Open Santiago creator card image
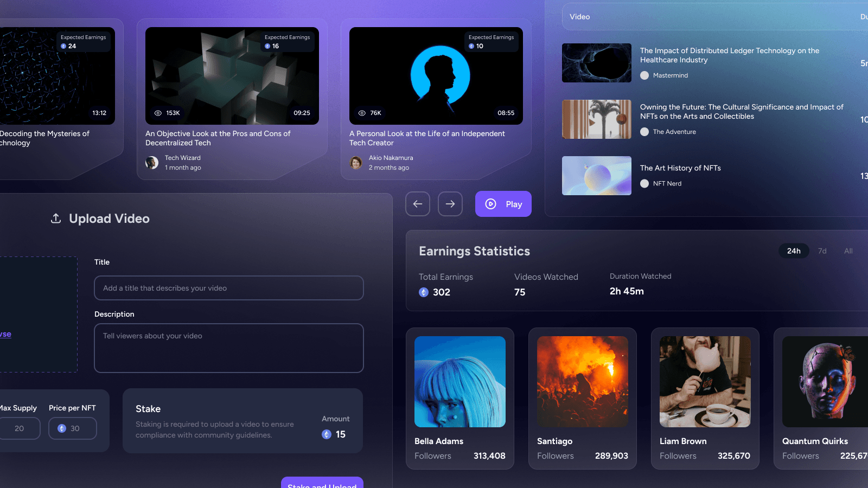The height and width of the screenshot is (488, 868). coord(583,382)
